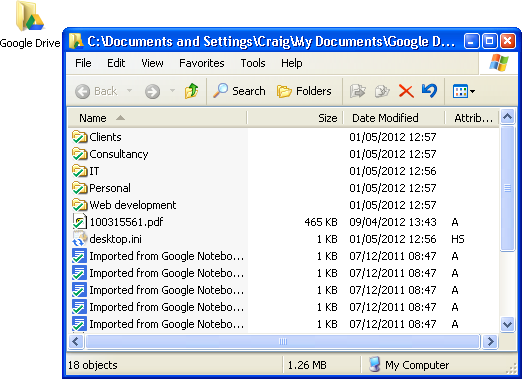Select the Consultancy folder name
Viewport: 522px width, 379px height.
(119, 154)
